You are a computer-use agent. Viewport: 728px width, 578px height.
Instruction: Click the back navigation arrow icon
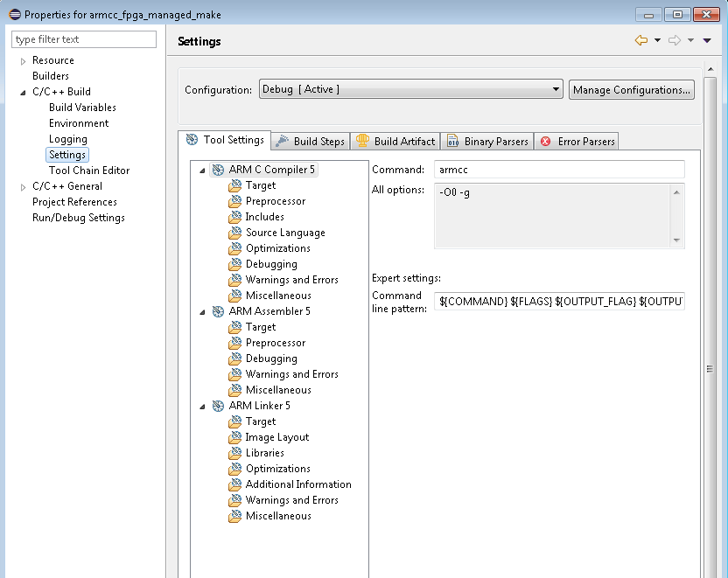pyautogui.click(x=640, y=41)
